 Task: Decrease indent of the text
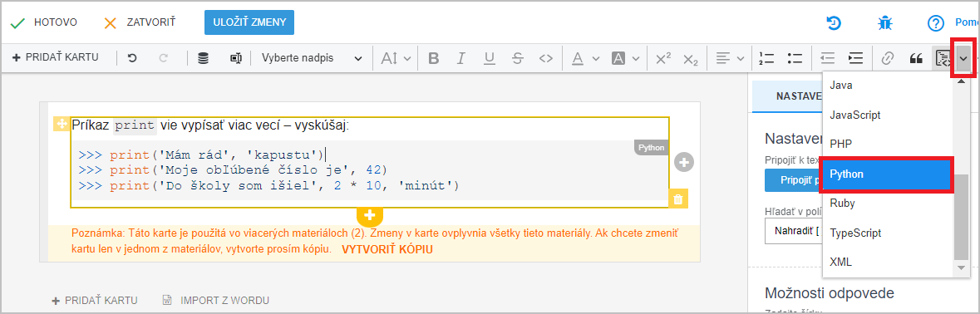point(828,58)
